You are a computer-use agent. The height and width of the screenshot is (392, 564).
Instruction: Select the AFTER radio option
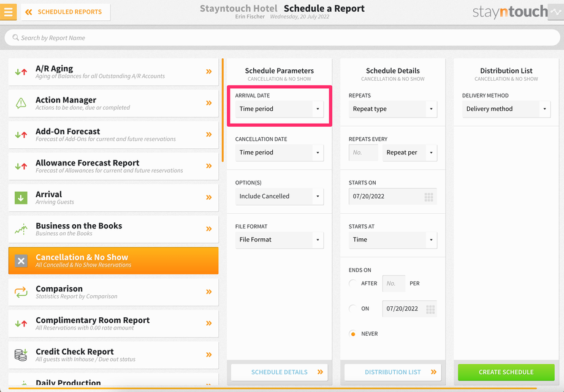click(353, 283)
